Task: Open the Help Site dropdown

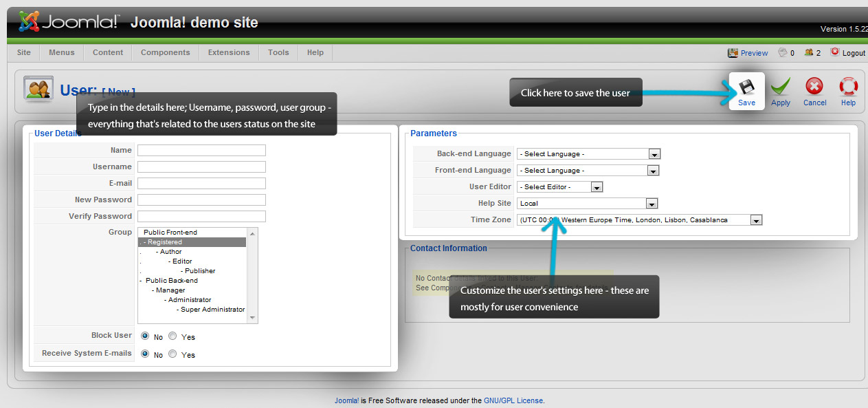Action: tap(588, 204)
